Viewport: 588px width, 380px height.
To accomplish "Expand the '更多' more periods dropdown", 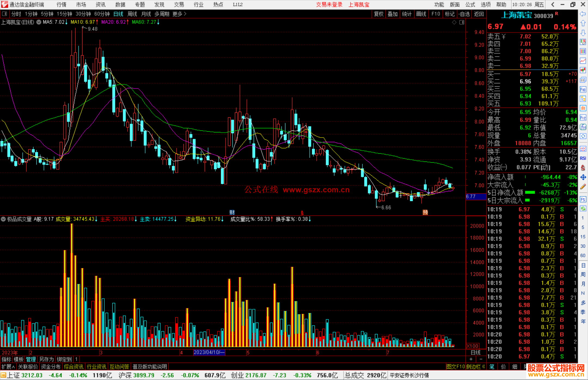I will [x=179, y=14].
